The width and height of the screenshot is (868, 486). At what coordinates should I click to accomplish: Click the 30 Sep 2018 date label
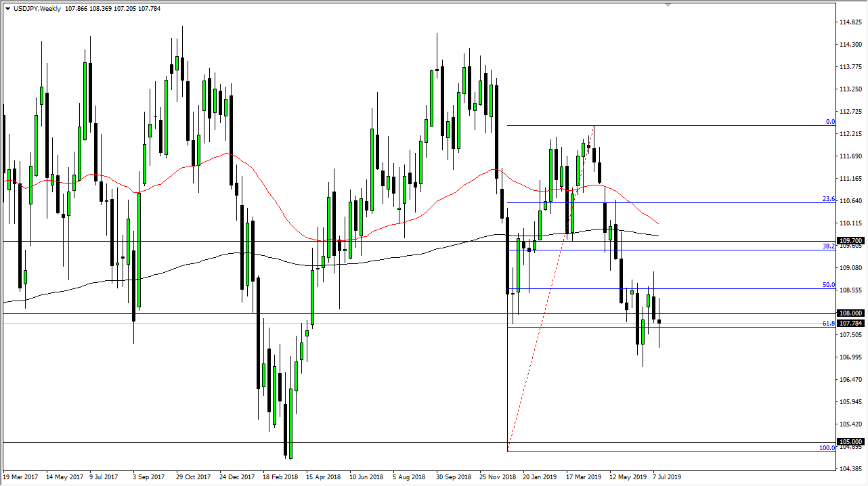[453, 477]
